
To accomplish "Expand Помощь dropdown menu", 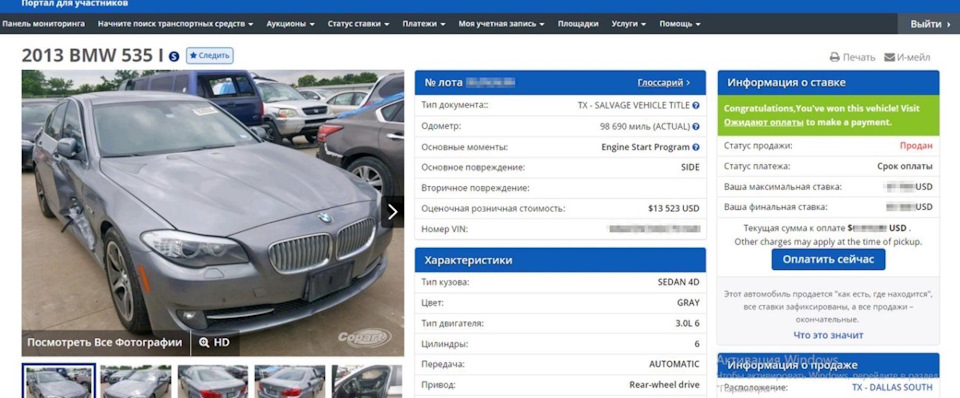I will pos(680,24).
